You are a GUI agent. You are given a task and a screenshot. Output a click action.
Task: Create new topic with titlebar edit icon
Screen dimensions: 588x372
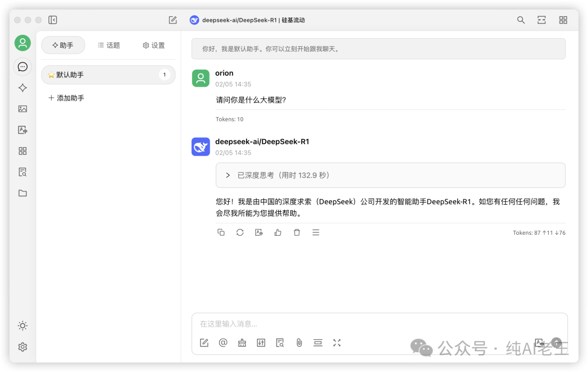(173, 20)
